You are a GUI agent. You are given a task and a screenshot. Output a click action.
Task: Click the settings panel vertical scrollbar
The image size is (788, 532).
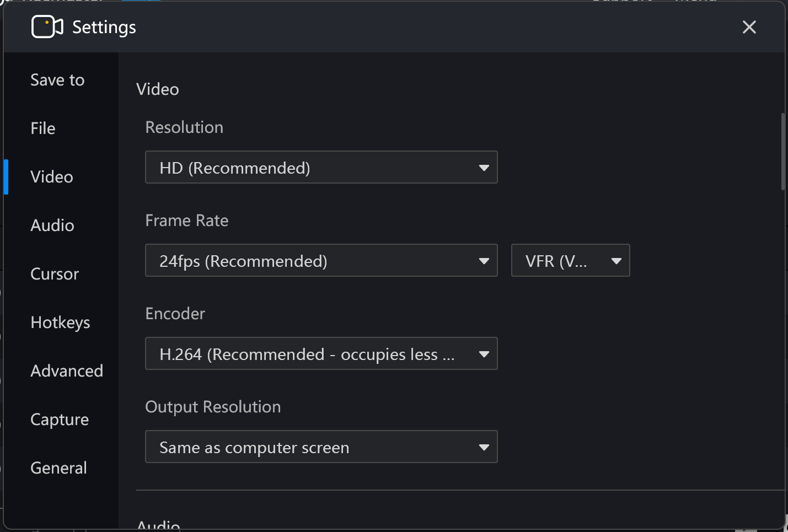click(x=783, y=152)
